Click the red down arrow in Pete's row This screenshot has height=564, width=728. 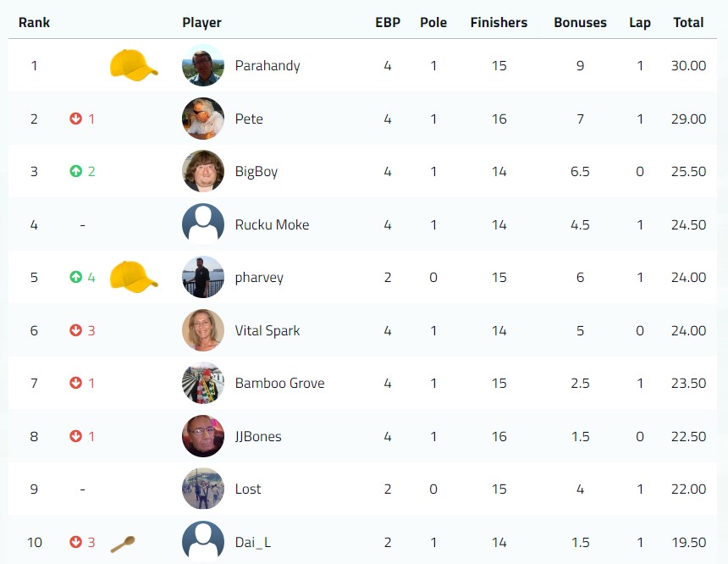pos(75,119)
